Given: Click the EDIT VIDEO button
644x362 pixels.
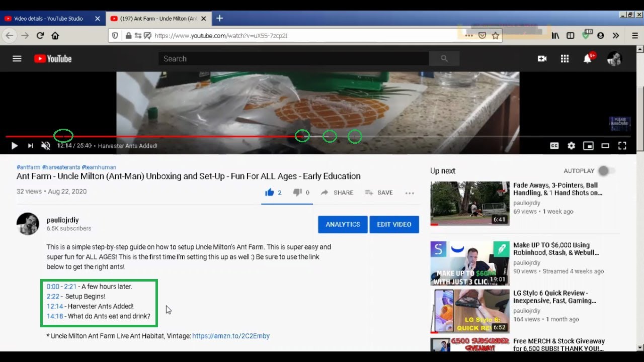Looking at the screenshot, I should click(x=394, y=224).
